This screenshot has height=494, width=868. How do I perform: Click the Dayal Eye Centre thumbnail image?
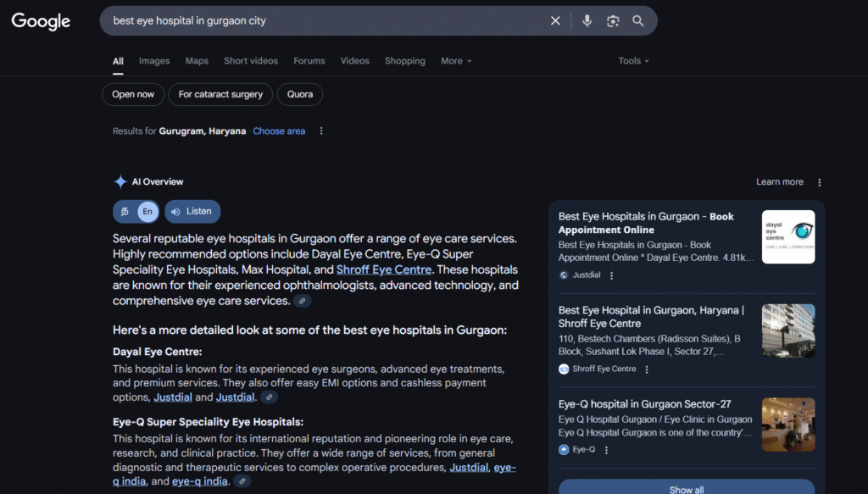[x=787, y=236]
